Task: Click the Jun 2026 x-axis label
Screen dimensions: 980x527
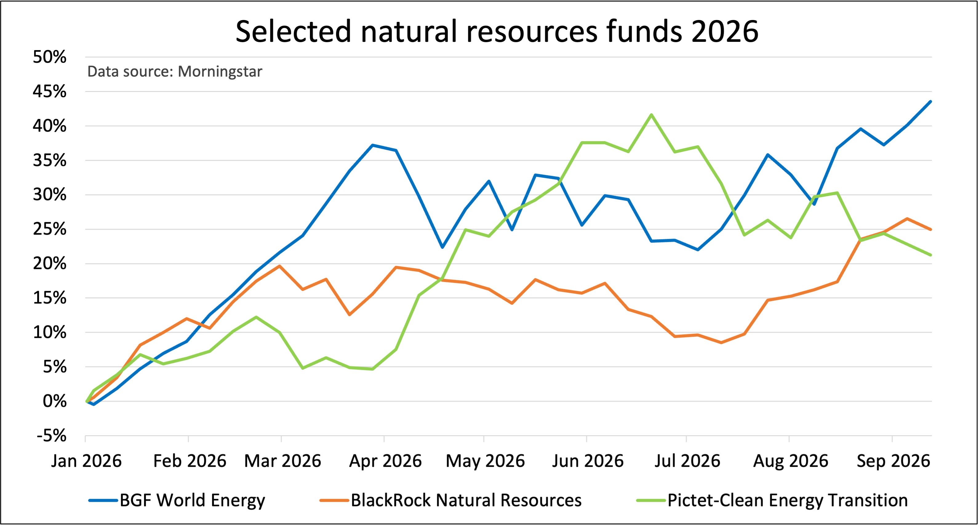Action: tap(588, 461)
